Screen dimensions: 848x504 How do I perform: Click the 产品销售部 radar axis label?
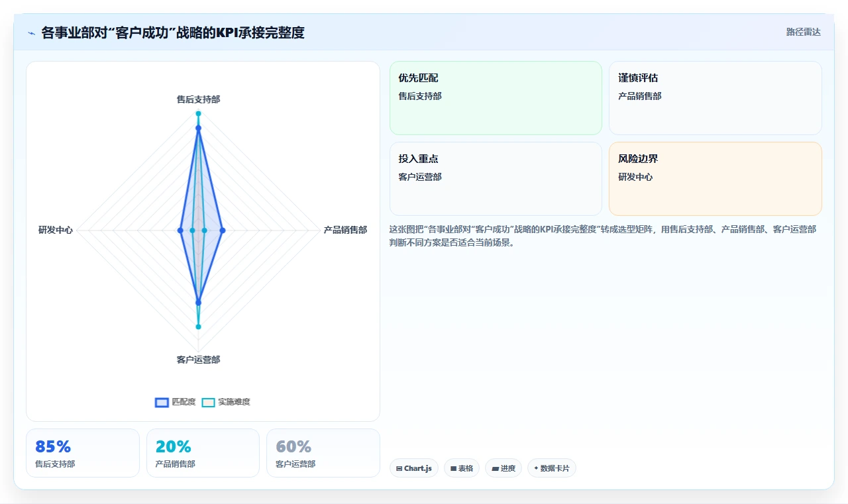click(345, 230)
